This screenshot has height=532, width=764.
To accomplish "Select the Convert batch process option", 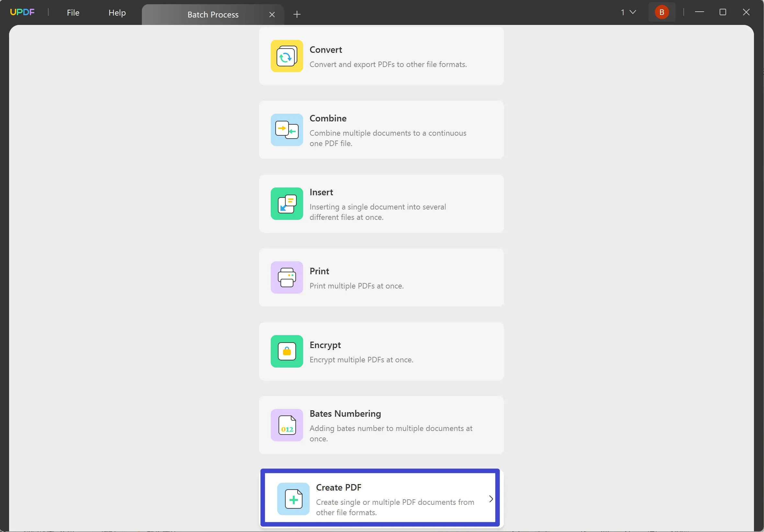I will click(382, 56).
